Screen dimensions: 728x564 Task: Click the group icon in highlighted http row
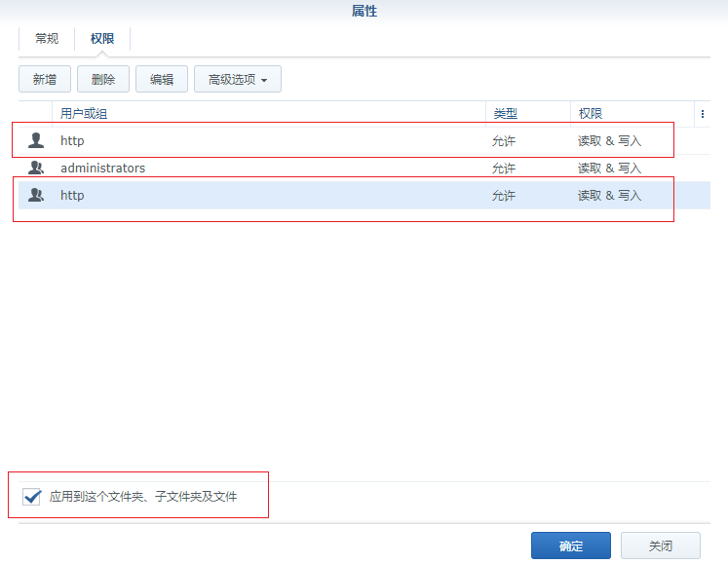click(x=36, y=195)
